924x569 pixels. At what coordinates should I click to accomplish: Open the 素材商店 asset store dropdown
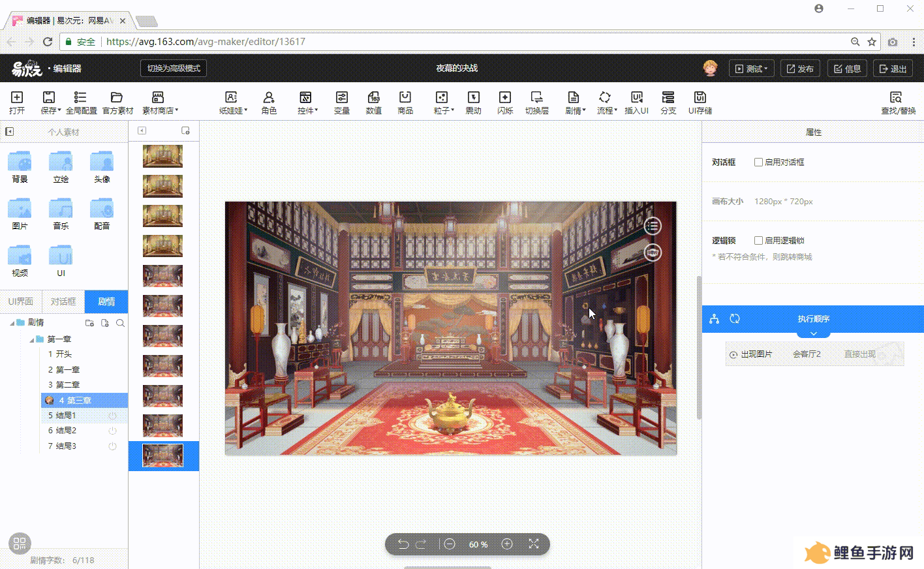pos(160,102)
